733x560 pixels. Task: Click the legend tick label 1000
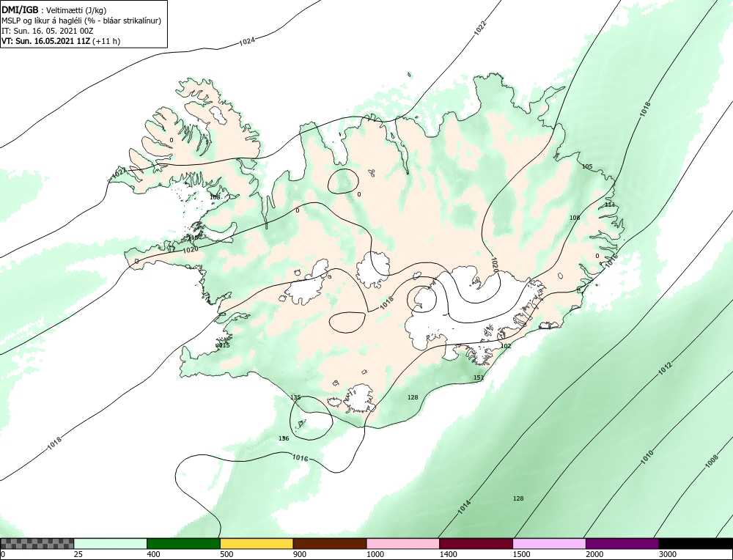click(x=375, y=554)
